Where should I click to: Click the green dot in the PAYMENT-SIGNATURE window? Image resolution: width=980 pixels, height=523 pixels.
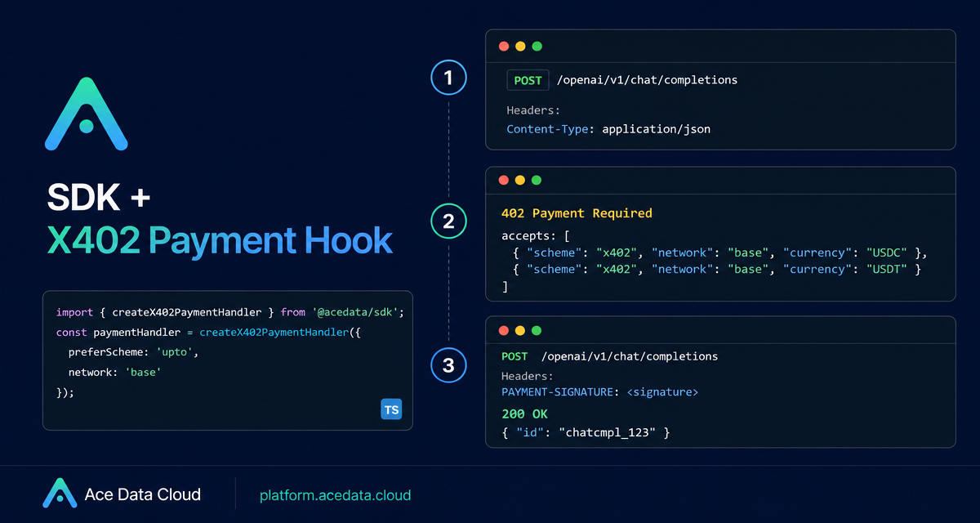[x=537, y=331]
